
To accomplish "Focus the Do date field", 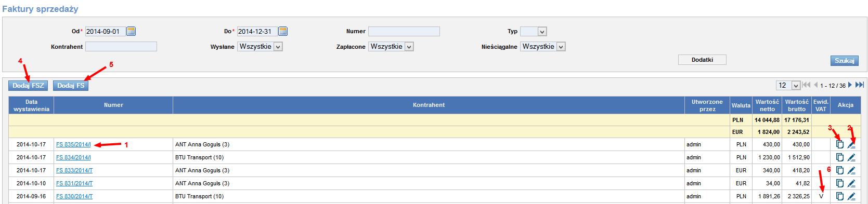I will tap(257, 32).
